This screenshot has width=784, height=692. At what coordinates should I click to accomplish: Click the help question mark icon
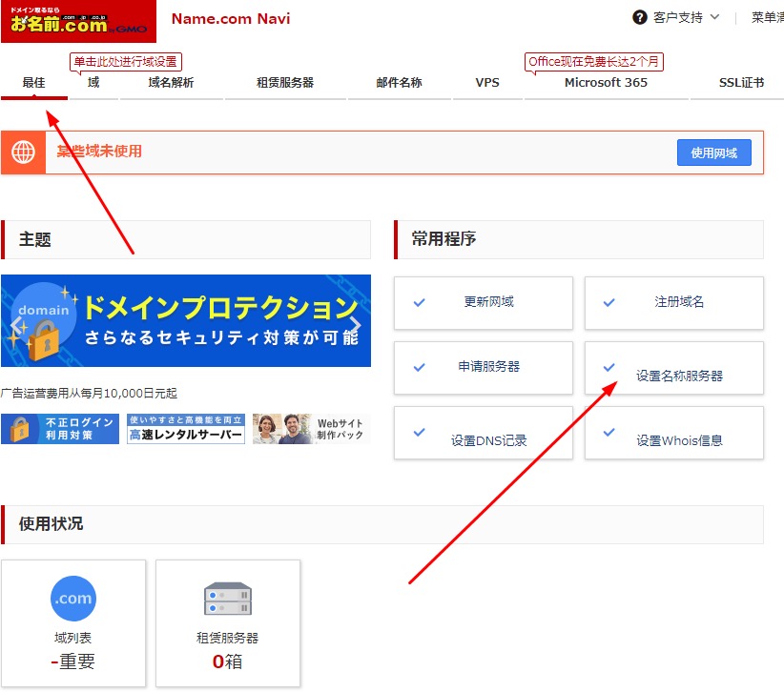point(639,17)
